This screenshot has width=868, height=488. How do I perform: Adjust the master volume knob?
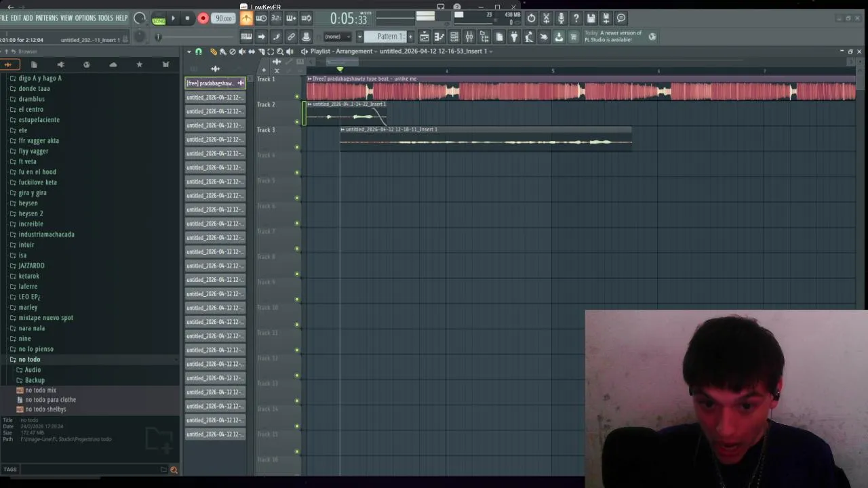[139, 18]
